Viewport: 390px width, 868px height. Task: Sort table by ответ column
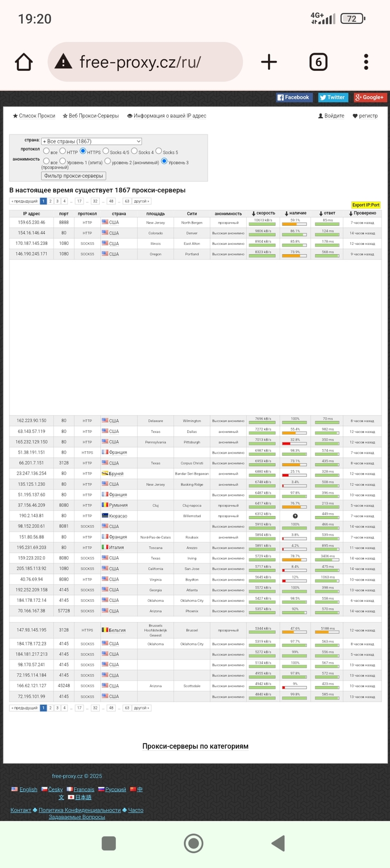click(326, 214)
